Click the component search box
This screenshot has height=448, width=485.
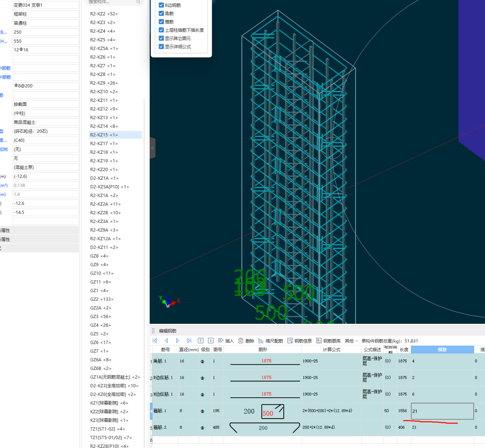coord(114,2)
